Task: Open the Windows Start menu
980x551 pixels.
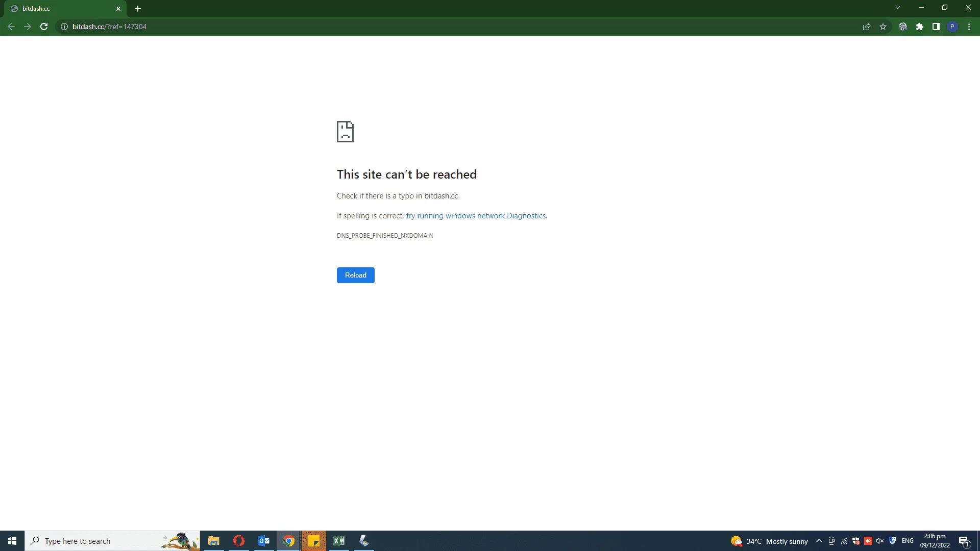Action: pyautogui.click(x=12, y=541)
